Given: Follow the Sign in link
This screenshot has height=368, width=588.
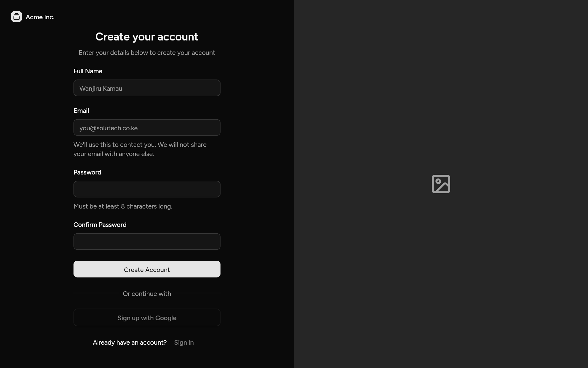Looking at the screenshot, I should [x=184, y=343].
